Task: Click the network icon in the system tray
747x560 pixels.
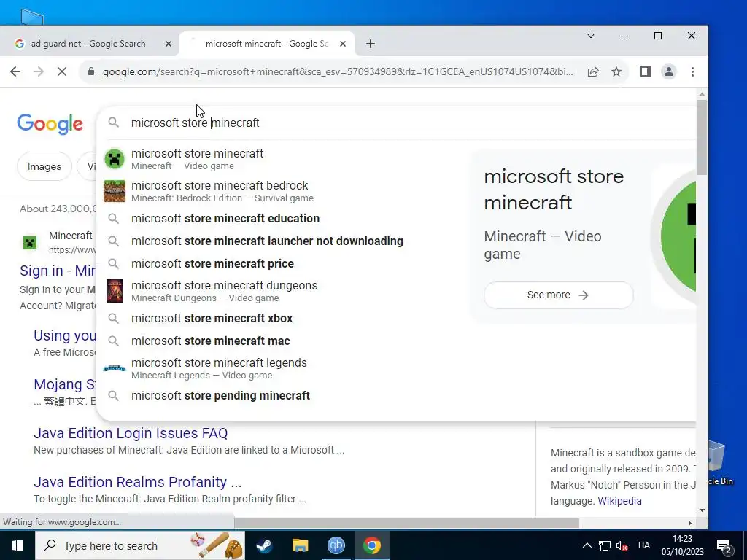Action: pos(605,545)
